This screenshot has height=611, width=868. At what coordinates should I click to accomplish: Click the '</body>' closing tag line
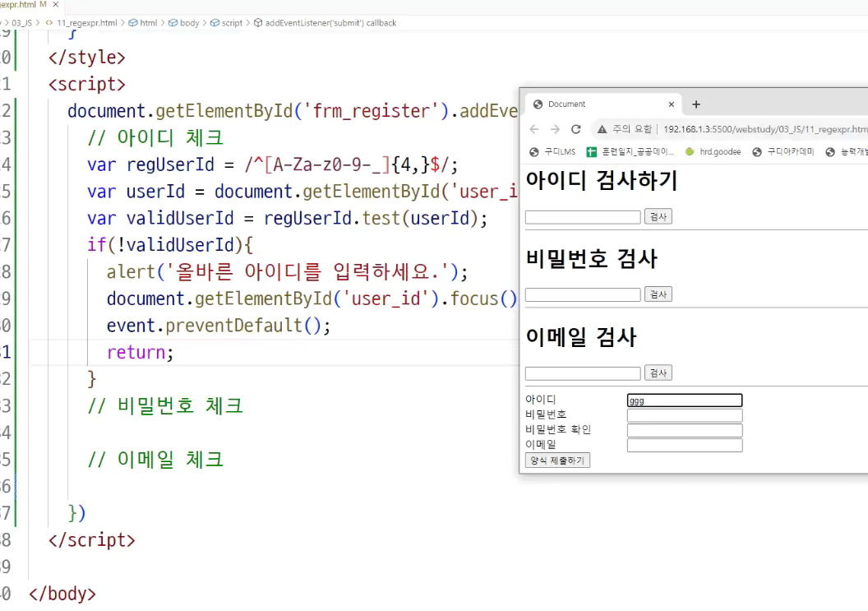[62, 593]
